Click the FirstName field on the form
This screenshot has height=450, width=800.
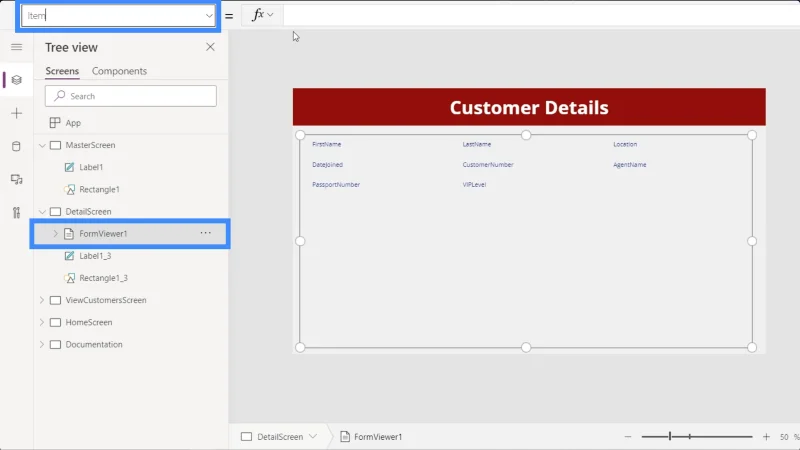327,144
